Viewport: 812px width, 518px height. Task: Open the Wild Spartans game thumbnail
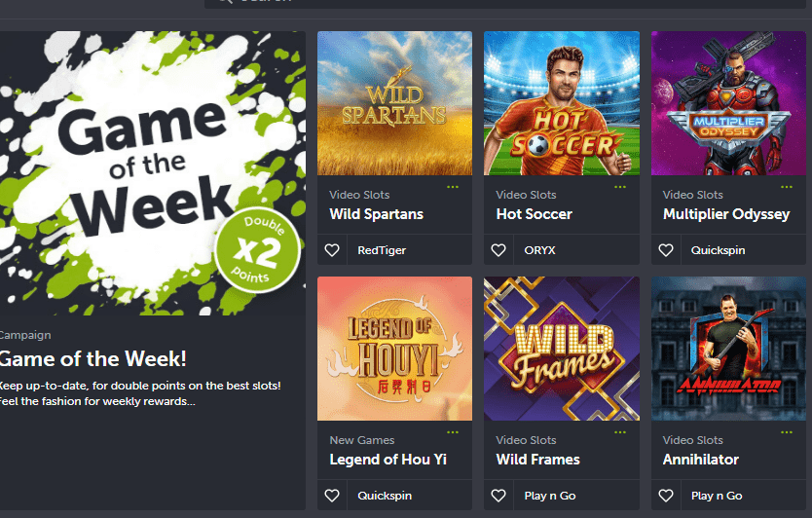(x=394, y=103)
